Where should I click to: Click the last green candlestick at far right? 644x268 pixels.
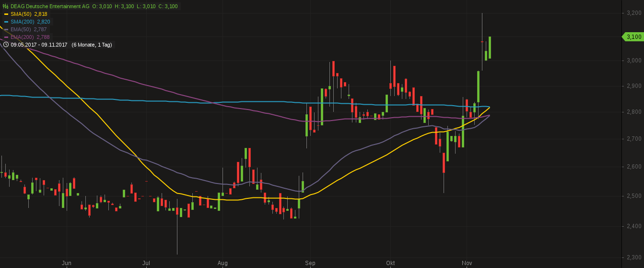tap(490, 48)
